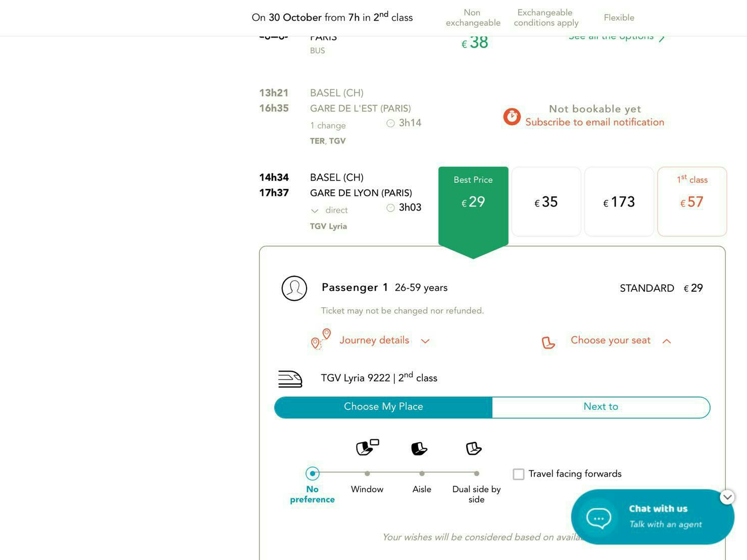Viewport: 747px width, 560px height.
Task: Click the aisle seat icon
Action: 419,448
